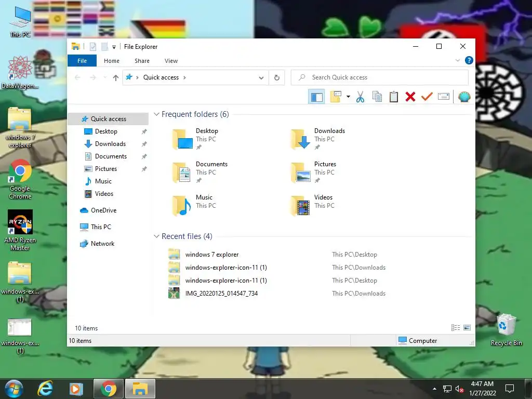Show hidden system tray icons arrow
Viewport: 532px width, 399px height.
pos(435,389)
